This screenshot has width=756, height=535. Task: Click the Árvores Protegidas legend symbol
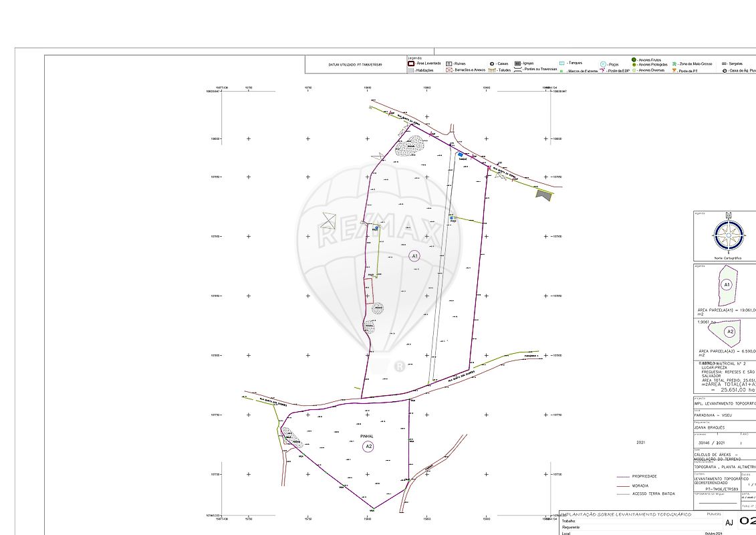634,65
